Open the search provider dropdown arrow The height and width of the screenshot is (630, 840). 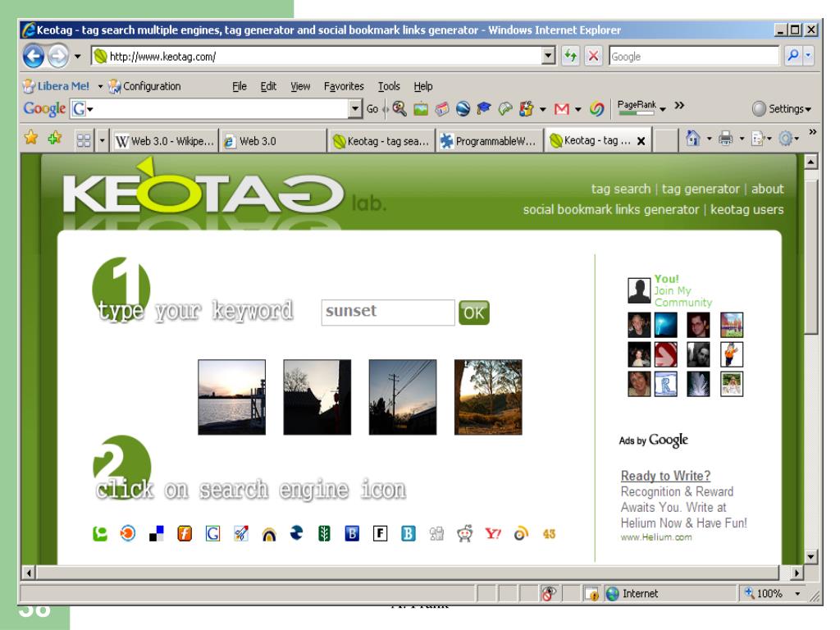coord(808,56)
